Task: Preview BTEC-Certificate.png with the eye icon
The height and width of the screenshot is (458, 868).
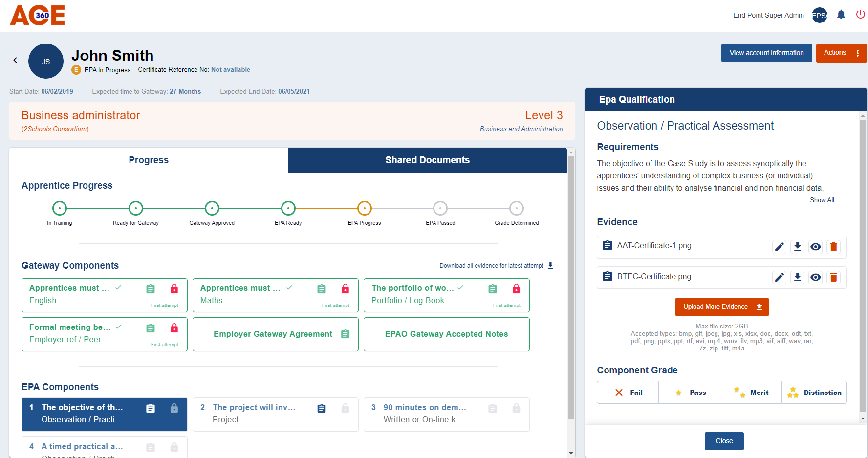Action: point(815,278)
